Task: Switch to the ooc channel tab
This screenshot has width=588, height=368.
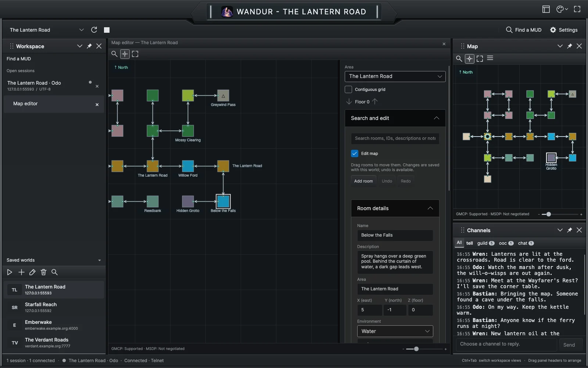Action: pyautogui.click(x=506, y=243)
